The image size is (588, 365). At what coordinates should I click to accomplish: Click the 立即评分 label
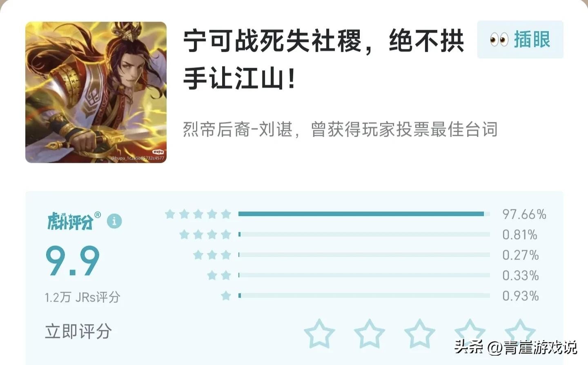tap(78, 331)
